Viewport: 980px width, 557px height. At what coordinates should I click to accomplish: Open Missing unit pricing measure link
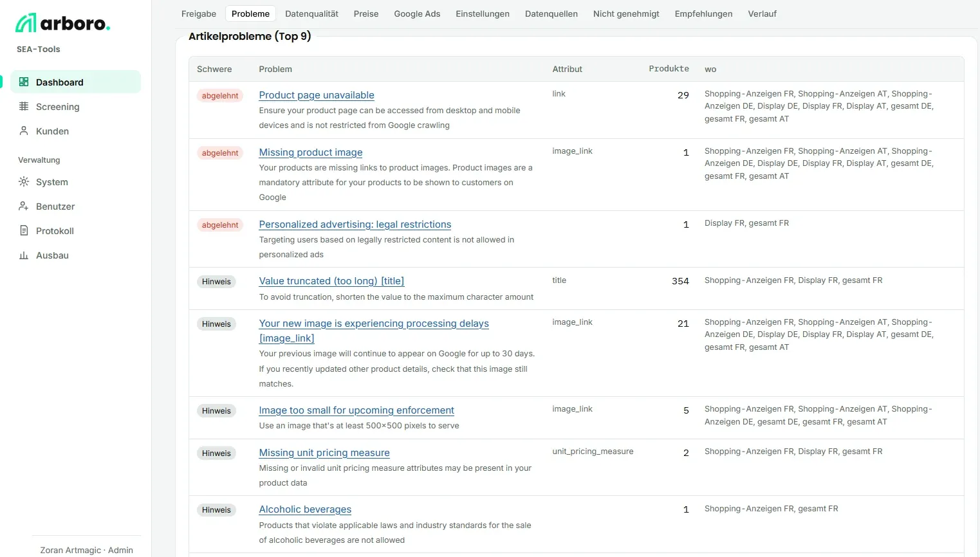coord(324,452)
